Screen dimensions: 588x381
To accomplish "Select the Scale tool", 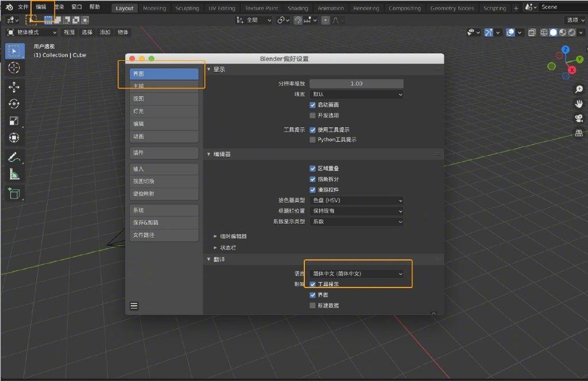I will coord(14,121).
